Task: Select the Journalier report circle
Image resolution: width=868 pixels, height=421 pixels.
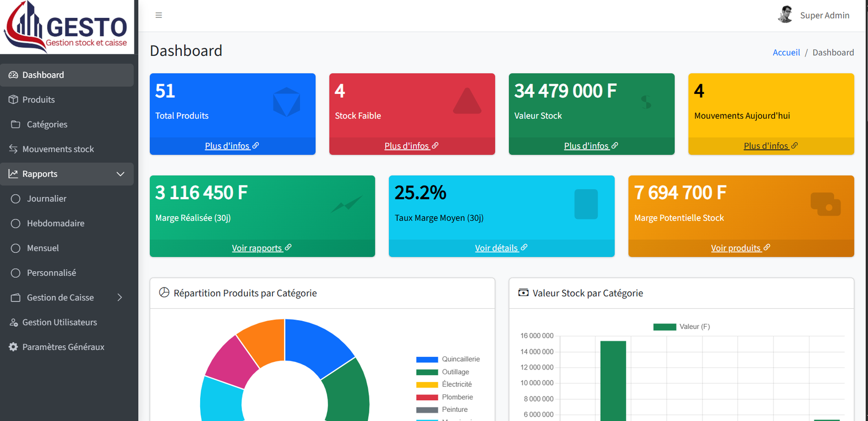Action: [x=16, y=199]
